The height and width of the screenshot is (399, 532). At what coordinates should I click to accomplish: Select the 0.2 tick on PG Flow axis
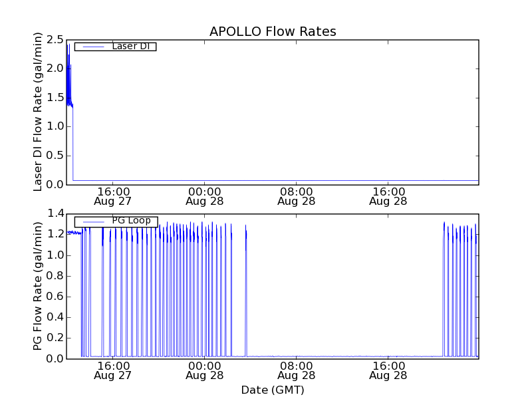pyautogui.click(x=55, y=338)
